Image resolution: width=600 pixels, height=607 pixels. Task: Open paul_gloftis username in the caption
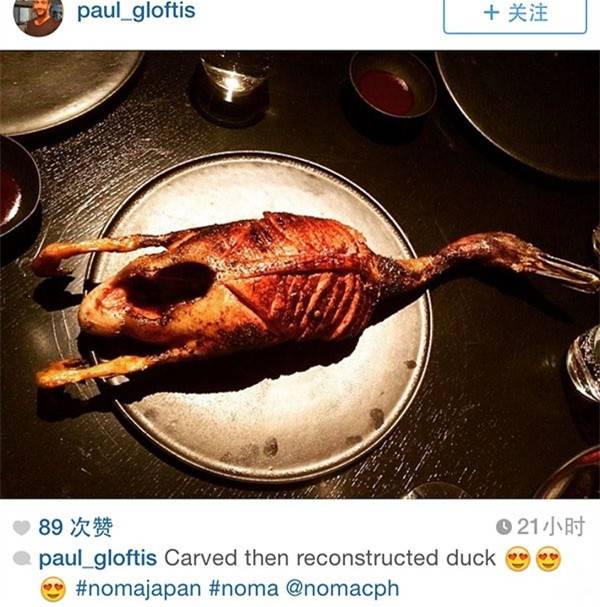pos(98,559)
